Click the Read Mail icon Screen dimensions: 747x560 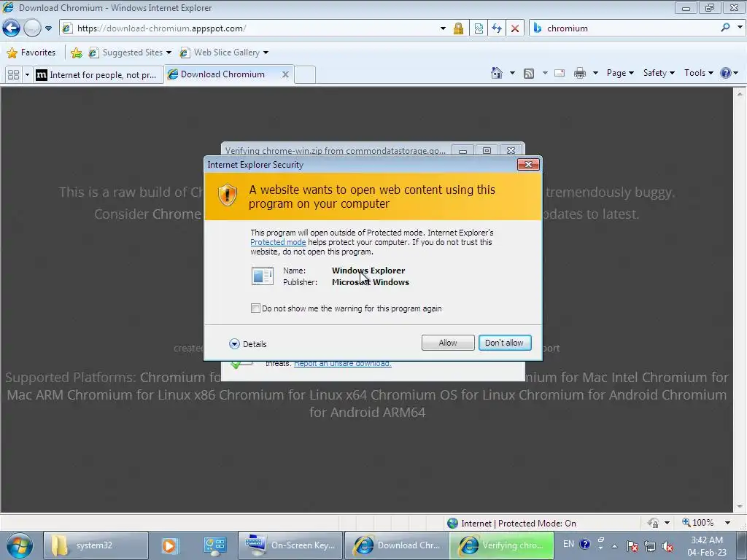[x=560, y=73]
